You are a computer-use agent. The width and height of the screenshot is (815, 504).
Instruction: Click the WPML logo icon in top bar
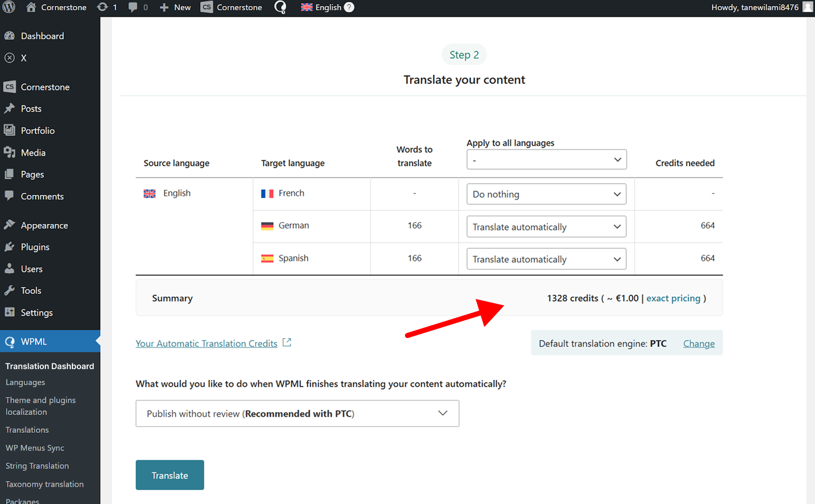(x=280, y=7)
